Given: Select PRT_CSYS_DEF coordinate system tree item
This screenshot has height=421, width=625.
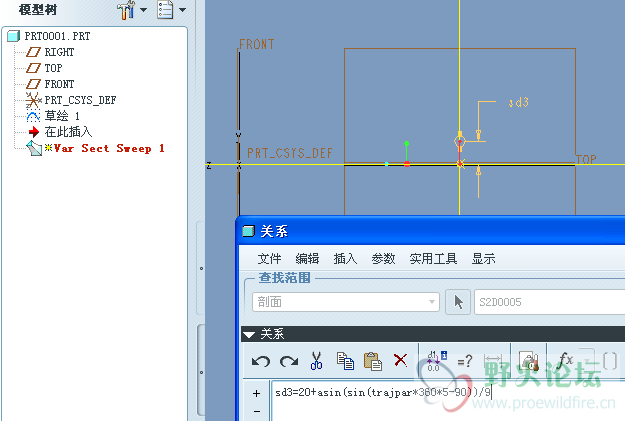Looking at the screenshot, I should point(80,100).
